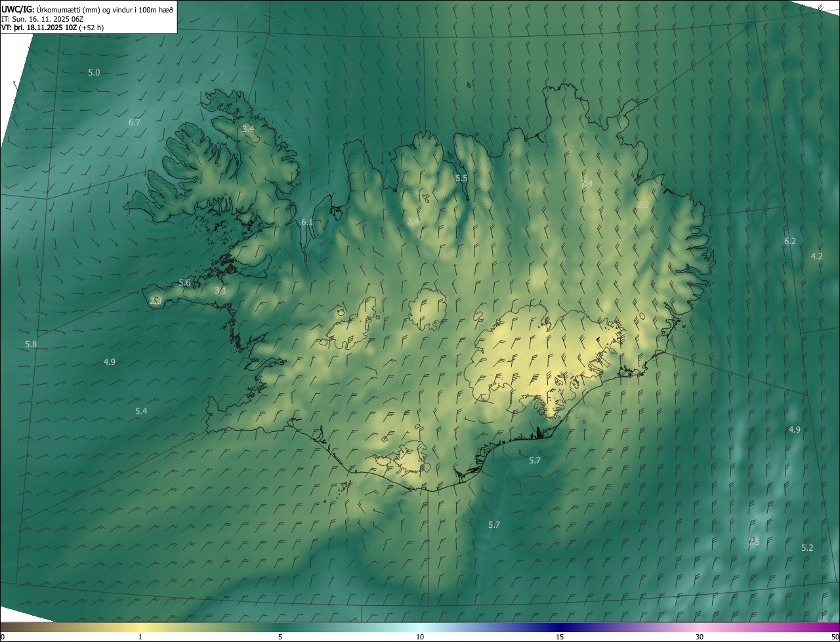Select the 4.2 value label
840x642 pixels.
[x=817, y=256]
